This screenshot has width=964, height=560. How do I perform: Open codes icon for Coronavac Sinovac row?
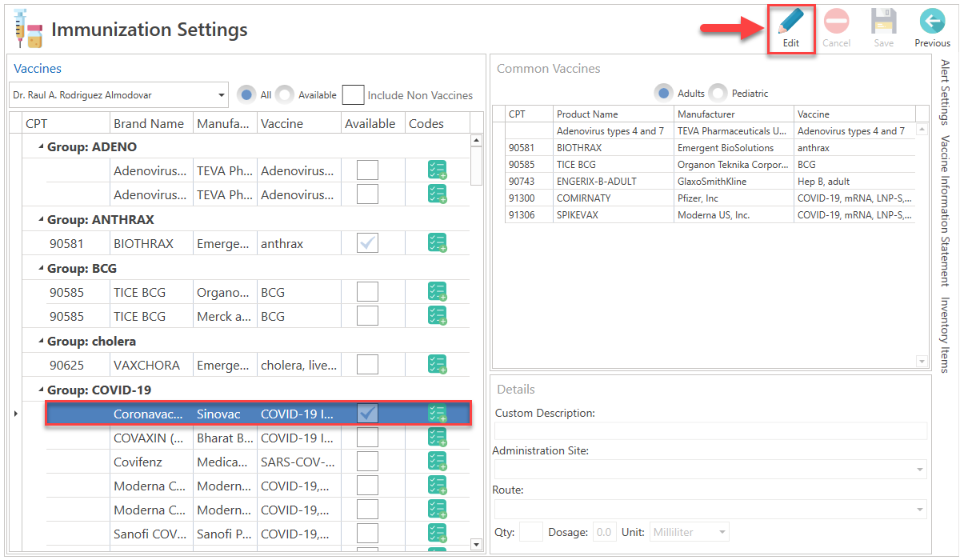tap(437, 414)
